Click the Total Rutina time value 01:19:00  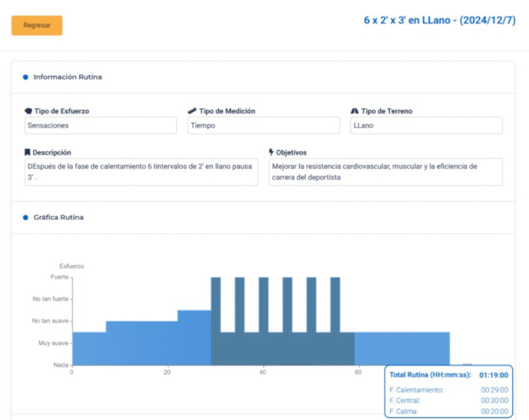coord(493,375)
